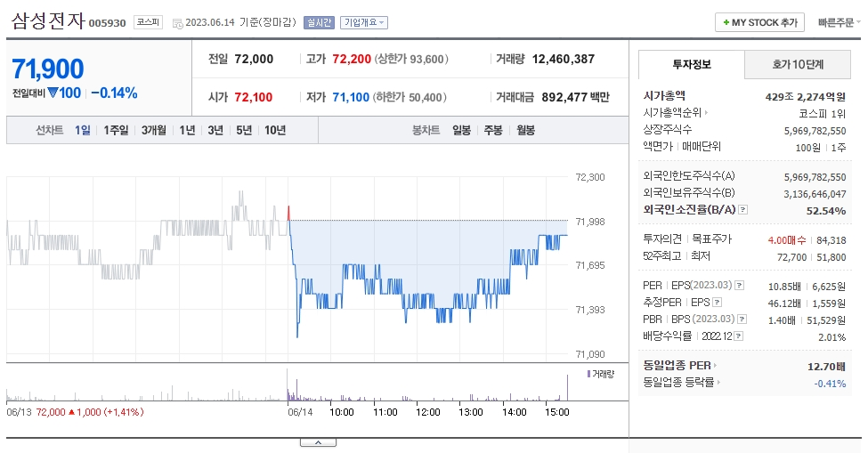Show 월봉 candlestick chart
The height and width of the screenshot is (453, 868).
(x=526, y=131)
